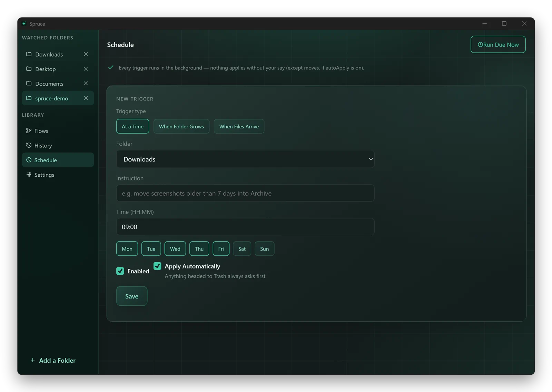
Task: Select the spruce-demo watched folder
Action: click(x=58, y=98)
